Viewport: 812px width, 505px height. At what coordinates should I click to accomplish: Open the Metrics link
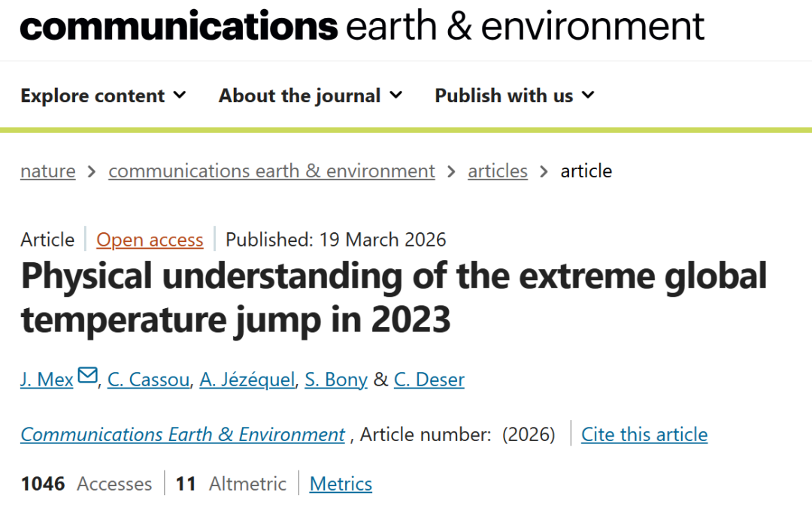pos(341,484)
